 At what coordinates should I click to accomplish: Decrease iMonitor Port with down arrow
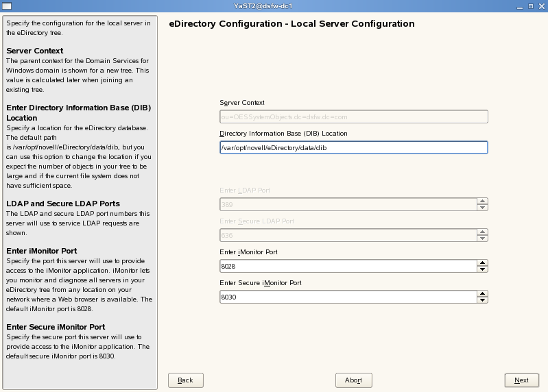pos(483,269)
